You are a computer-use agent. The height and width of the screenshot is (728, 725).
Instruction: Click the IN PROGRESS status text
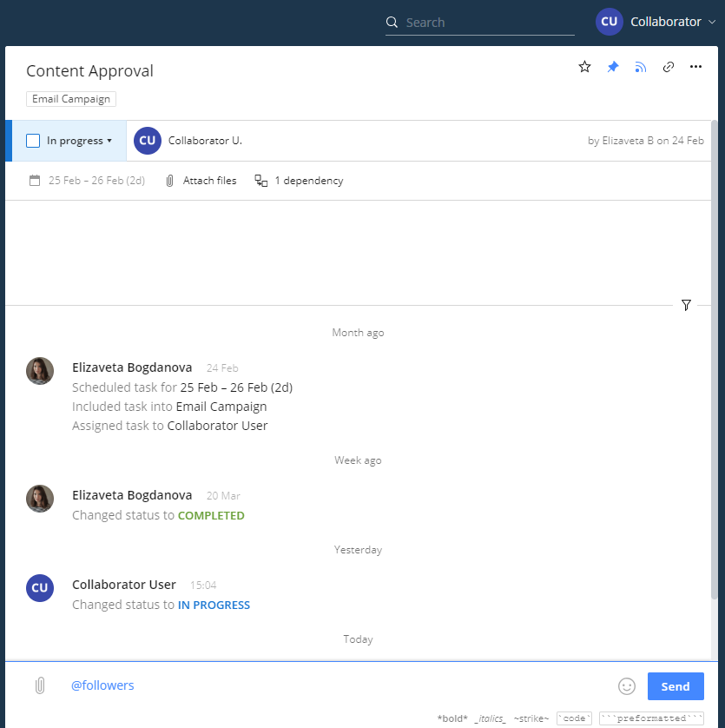[214, 605]
